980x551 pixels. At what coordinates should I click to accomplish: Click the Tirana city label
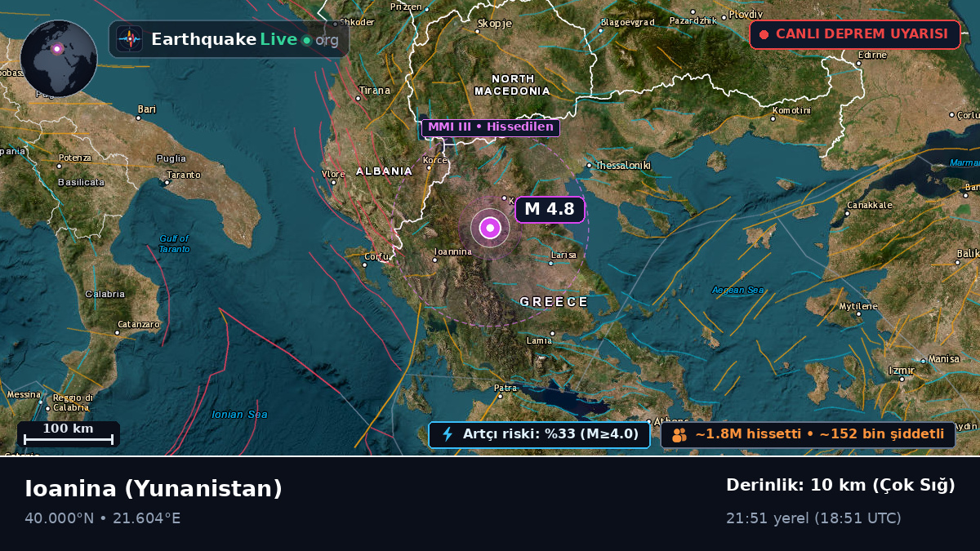(x=375, y=91)
